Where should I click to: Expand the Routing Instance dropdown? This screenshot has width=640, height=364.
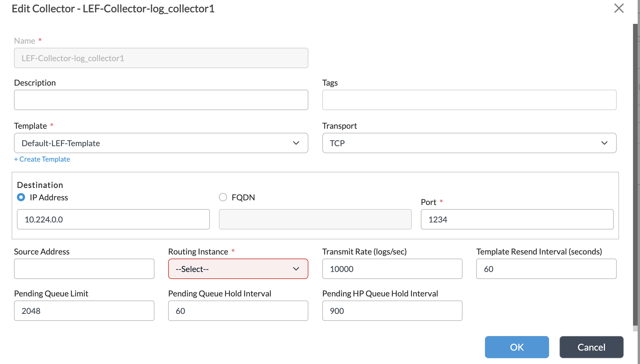238,269
